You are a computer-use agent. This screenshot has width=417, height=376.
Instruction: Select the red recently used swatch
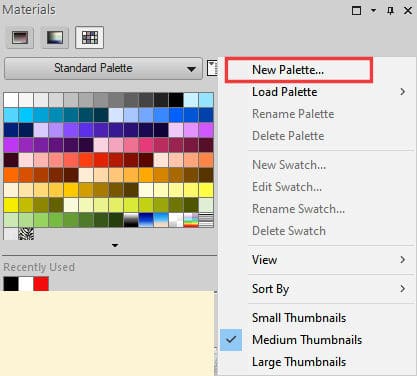pos(41,284)
